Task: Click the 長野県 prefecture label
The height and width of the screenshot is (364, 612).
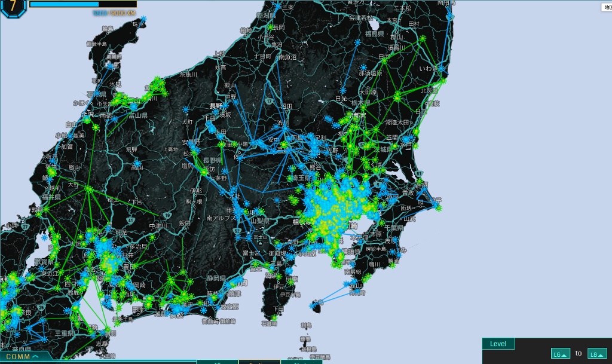Action: tap(212, 160)
